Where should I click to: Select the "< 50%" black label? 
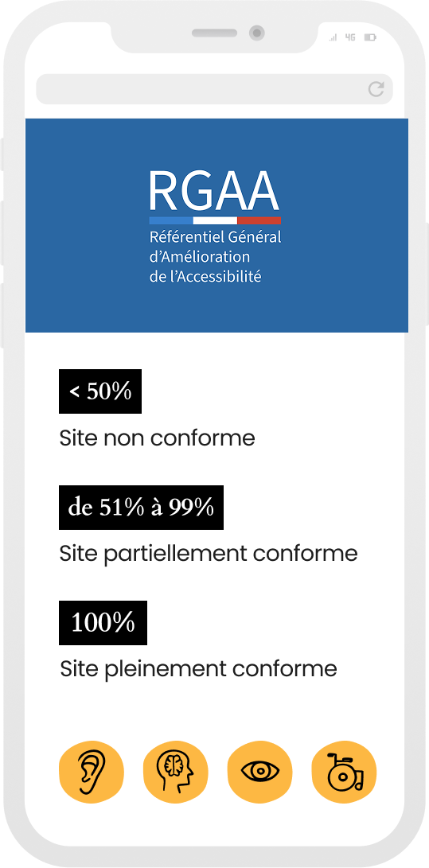coord(100,391)
